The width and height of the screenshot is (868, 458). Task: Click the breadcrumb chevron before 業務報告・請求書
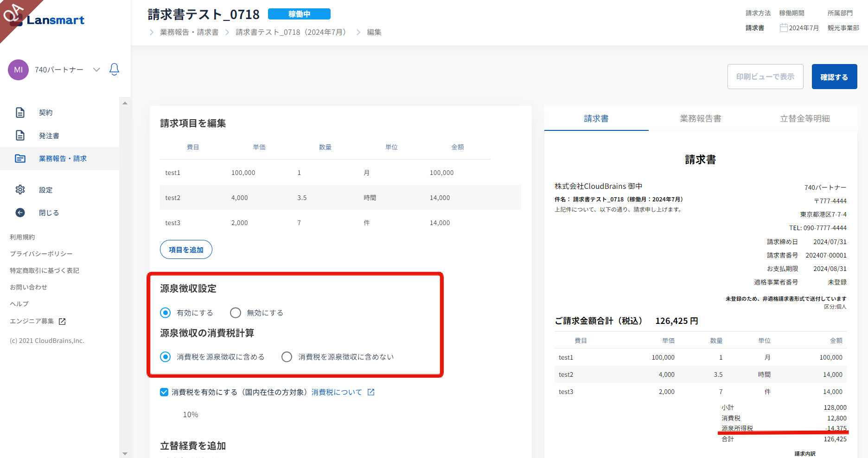click(x=152, y=32)
